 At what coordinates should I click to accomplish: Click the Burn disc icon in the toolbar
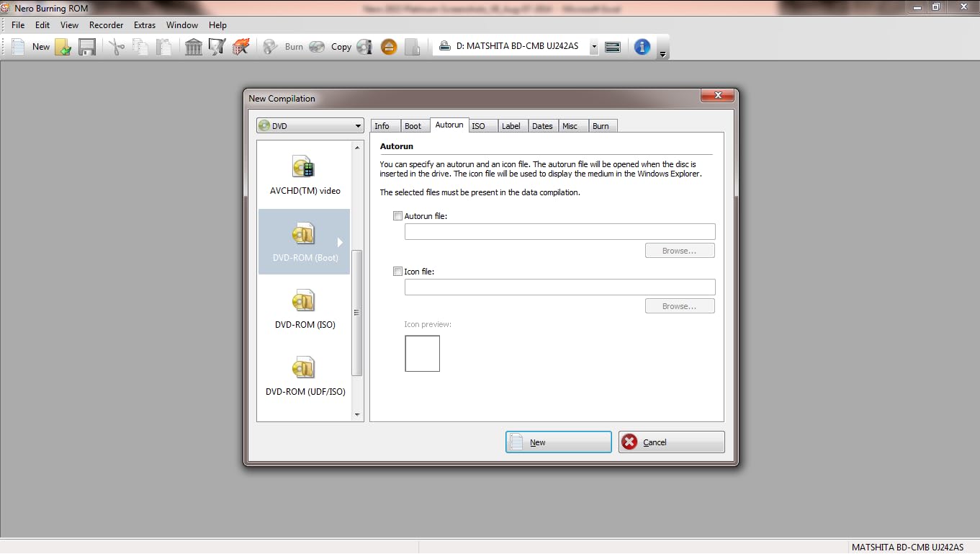tap(283, 47)
